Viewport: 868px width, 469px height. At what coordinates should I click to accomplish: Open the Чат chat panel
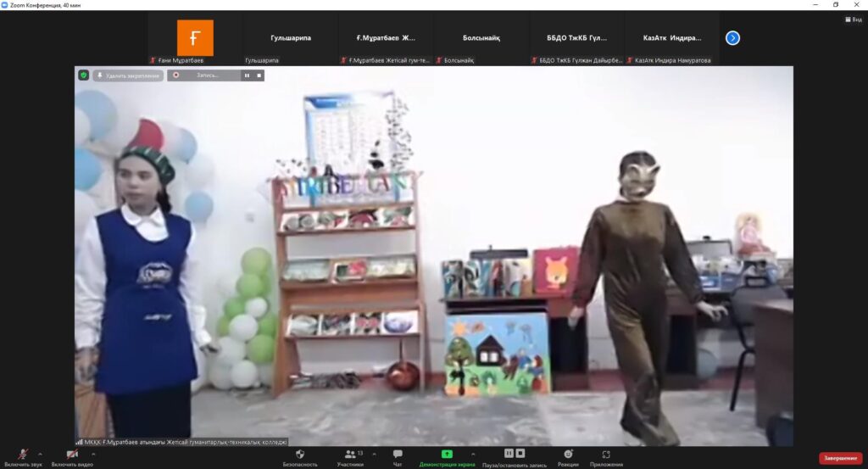pyautogui.click(x=398, y=457)
